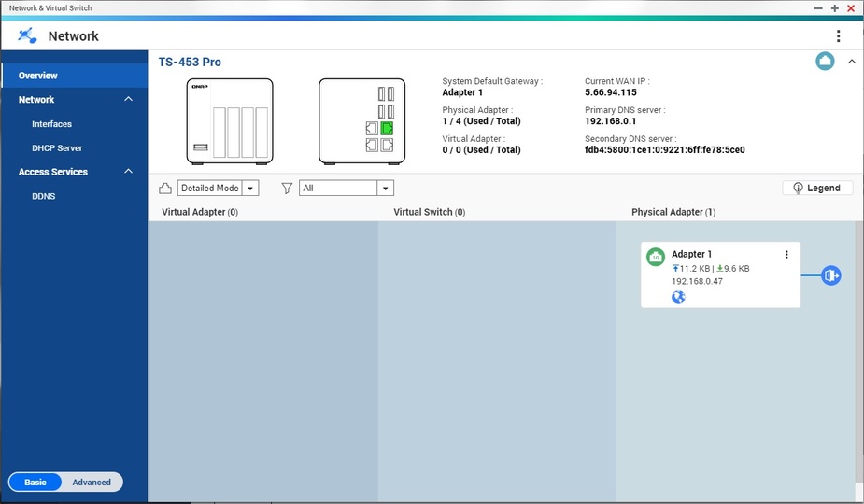This screenshot has width=864, height=504.
Task: Switch to Advanced mode
Action: point(92,482)
